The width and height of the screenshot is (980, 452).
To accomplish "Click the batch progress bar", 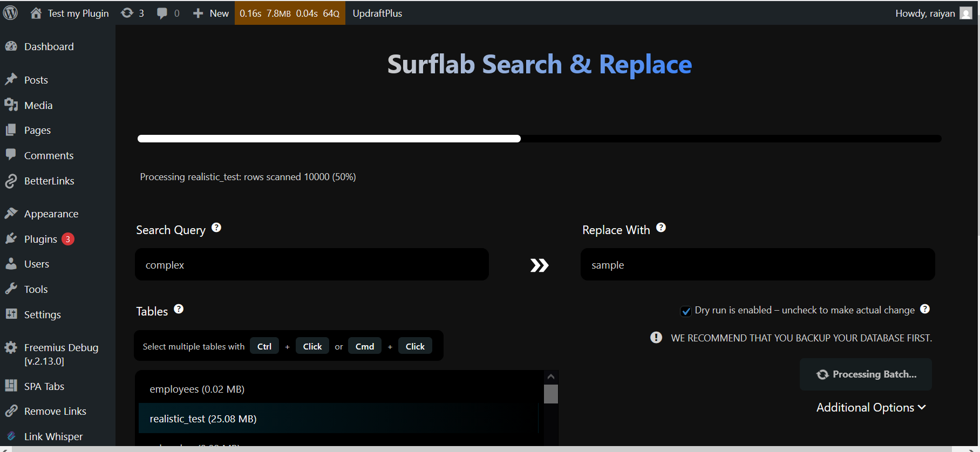I will (540, 139).
